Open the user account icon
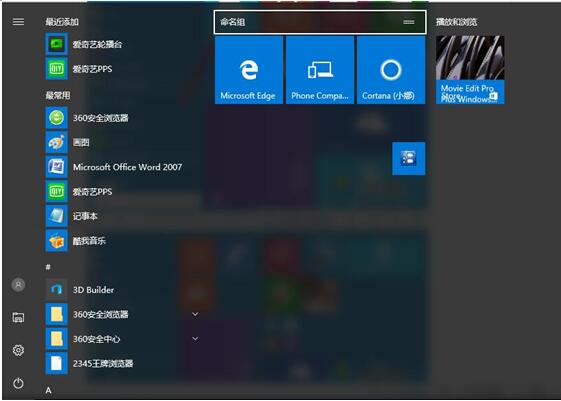This screenshot has height=401, width=561. click(18, 285)
